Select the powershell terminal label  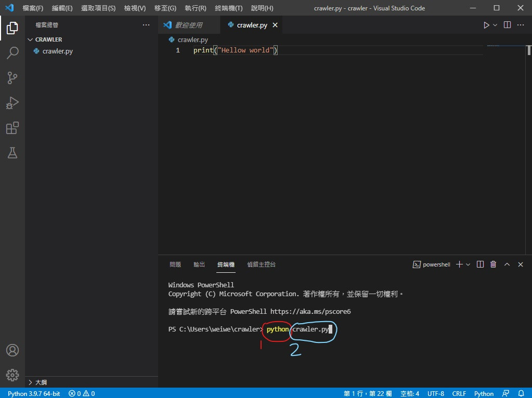(x=431, y=264)
